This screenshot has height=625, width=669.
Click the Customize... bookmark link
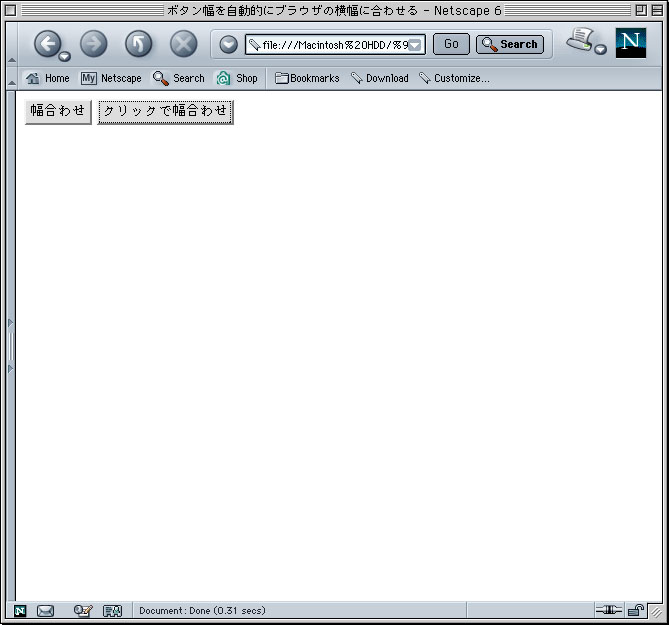(454, 78)
